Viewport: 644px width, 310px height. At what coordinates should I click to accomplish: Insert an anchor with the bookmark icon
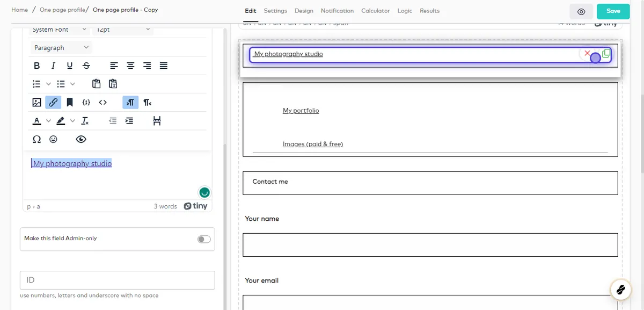tap(70, 102)
